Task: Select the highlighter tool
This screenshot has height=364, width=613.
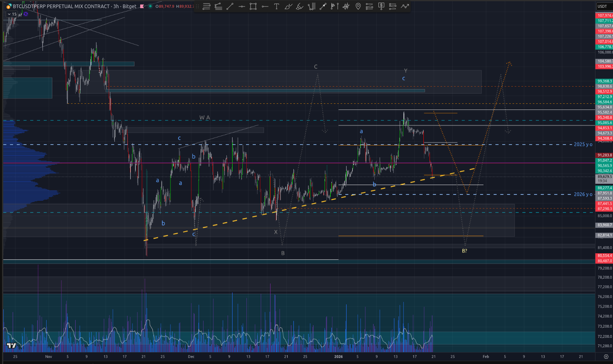Action: click(300, 6)
